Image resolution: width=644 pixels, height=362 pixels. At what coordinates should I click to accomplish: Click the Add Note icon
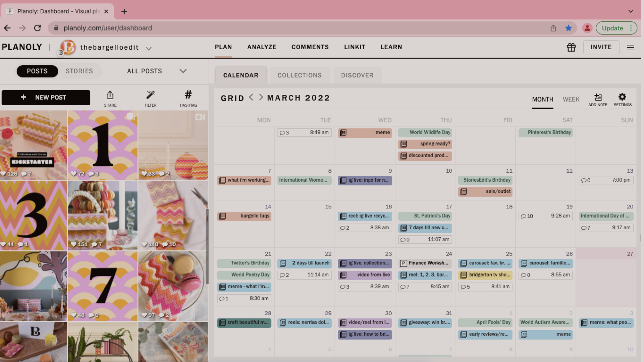[x=598, y=97]
